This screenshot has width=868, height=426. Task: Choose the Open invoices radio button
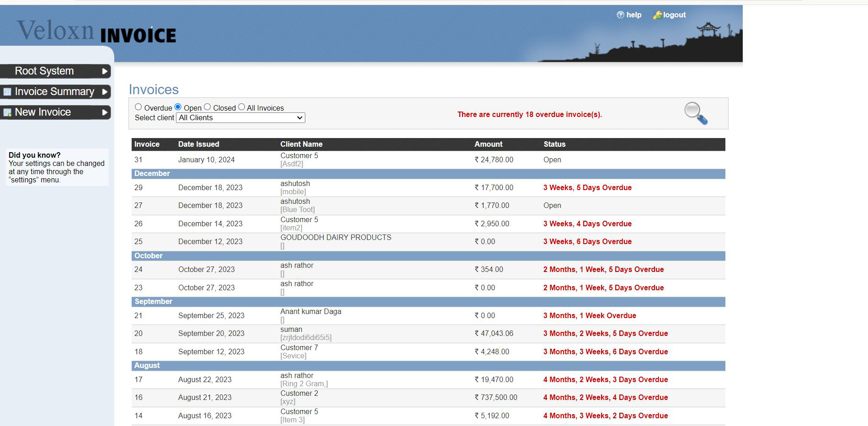pyautogui.click(x=178, y=107)
